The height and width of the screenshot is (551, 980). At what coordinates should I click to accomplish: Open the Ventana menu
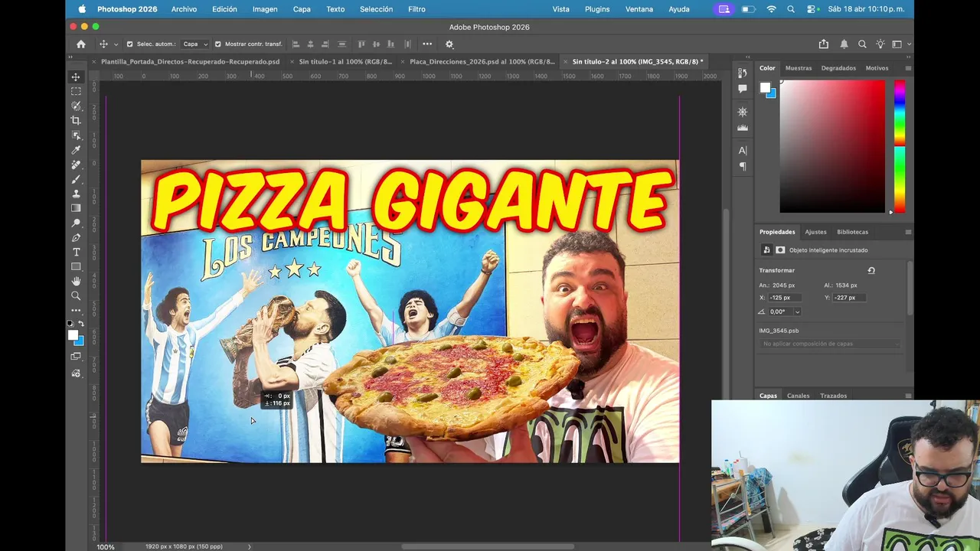pyautogui.click(x=639, y=9)
